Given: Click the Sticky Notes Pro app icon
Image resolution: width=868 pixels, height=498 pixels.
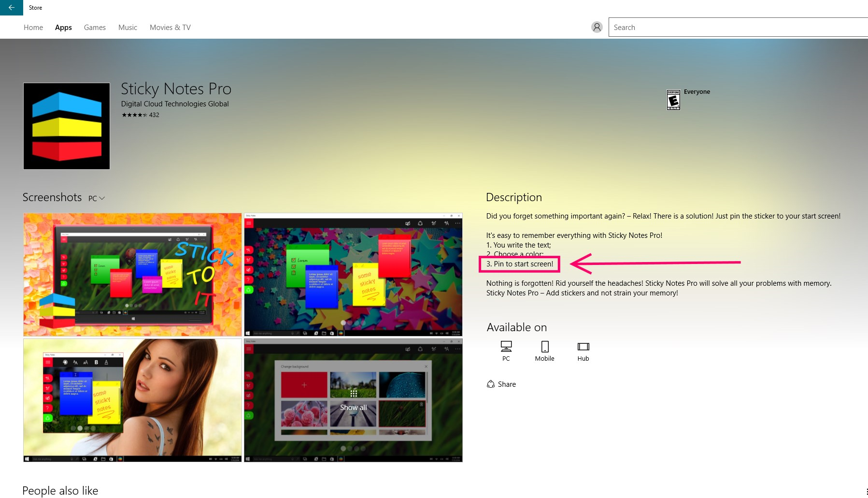Looking at the screenshot, I should [67, 126].
